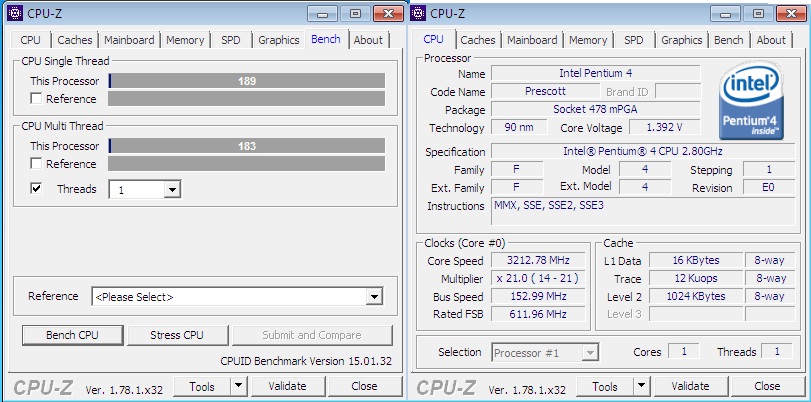Click the Cores count field
Viewport: 811px width, 402px height.
pyautogui.click(x=684, y=352)
